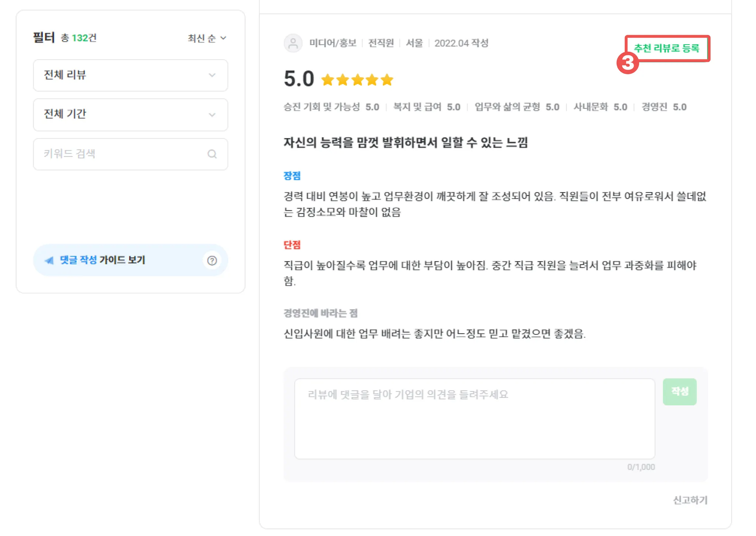Click the five-star rating icons
756x536 pixels.
click(357, 80)
